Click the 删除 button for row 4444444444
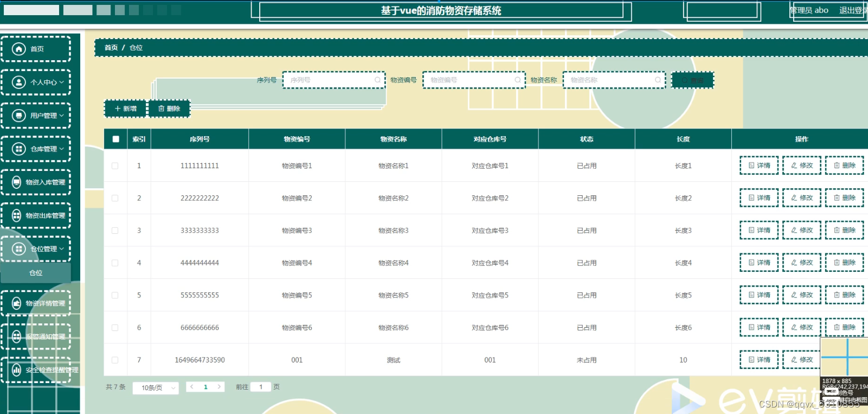Image resolution: width=868 pixels, height=414 pixels. click(x=845, y=263)
